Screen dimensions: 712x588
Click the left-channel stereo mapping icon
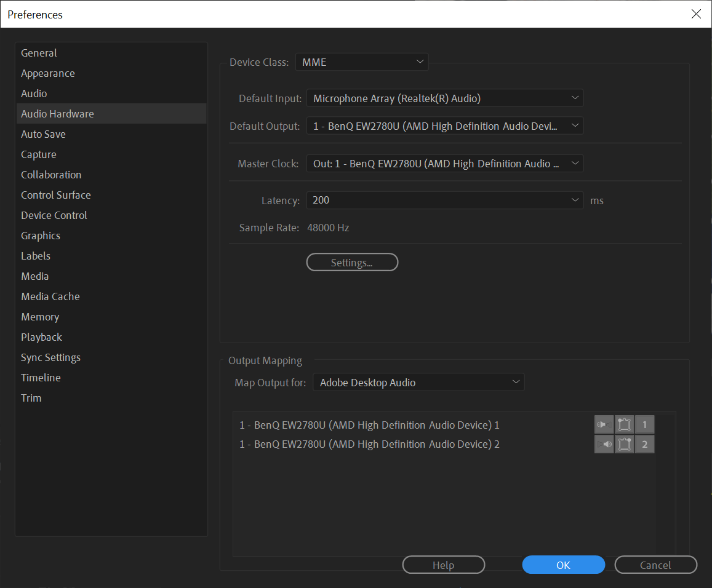624,424
